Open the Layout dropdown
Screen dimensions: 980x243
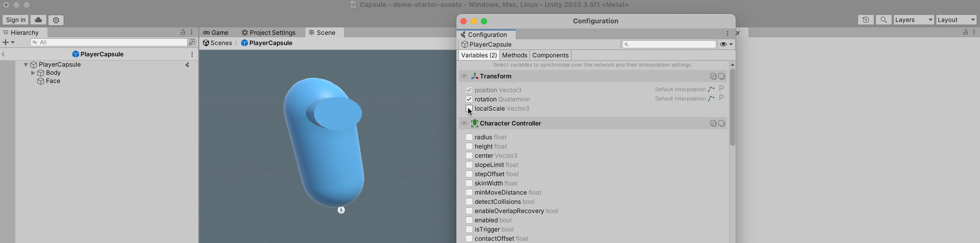[x=956, y=20]
